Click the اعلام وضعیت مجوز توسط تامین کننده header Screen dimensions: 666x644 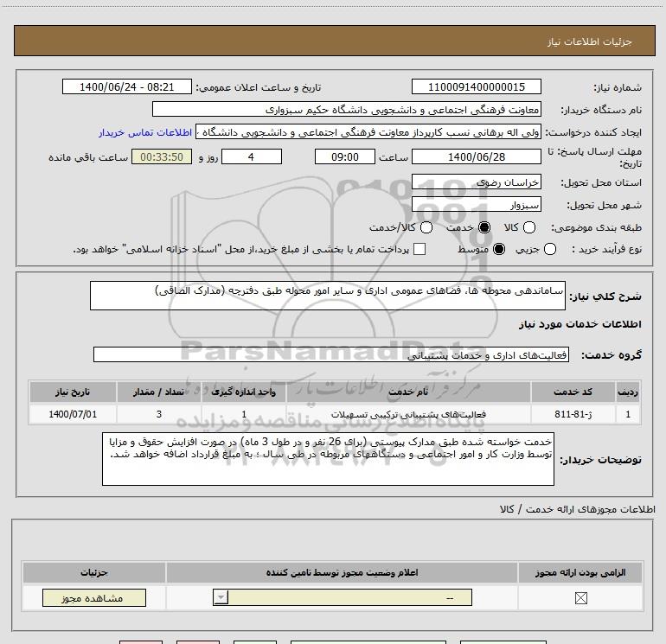(342, 572)
